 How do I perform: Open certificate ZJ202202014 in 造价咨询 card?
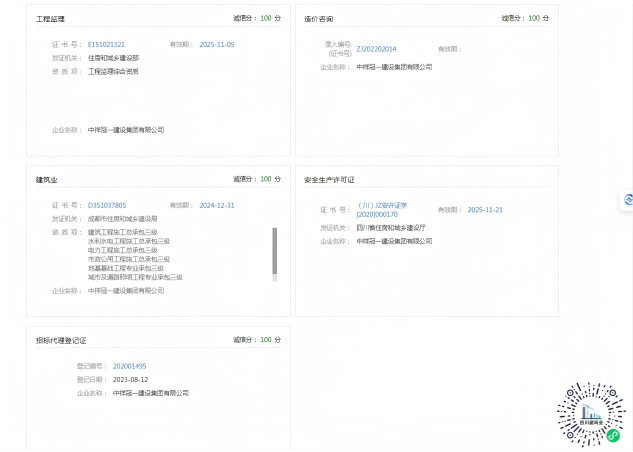[376, 48]
